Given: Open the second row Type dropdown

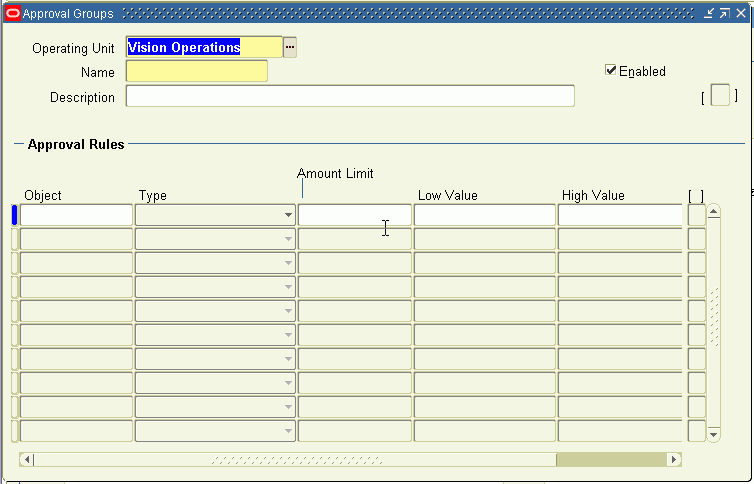Looking at the screenshot, I should click(x=288, y=239).
